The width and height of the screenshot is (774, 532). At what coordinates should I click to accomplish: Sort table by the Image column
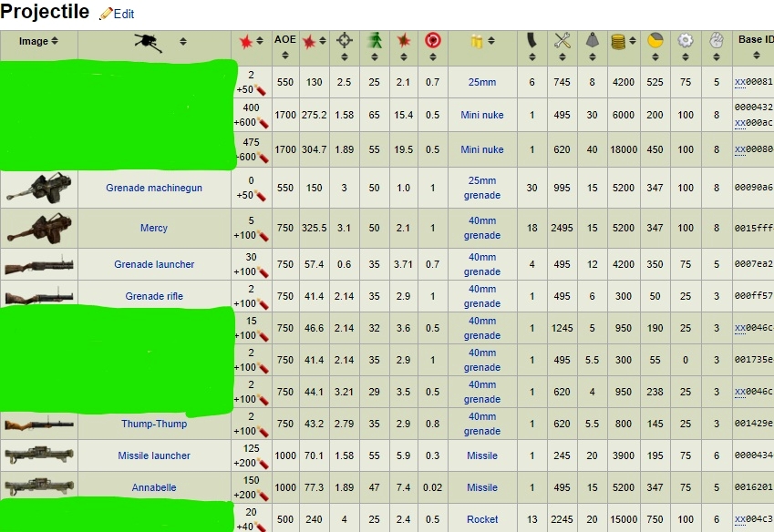tap(39, 41)
